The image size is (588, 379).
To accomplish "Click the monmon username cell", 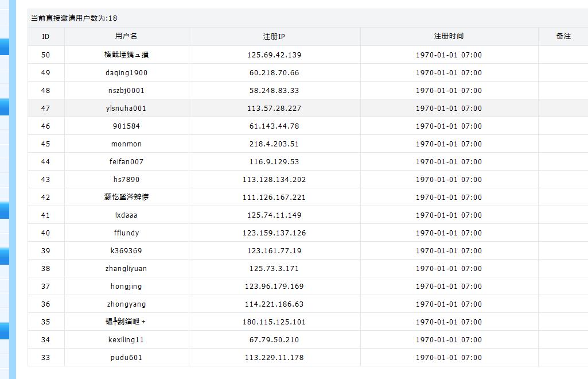I will [x=126, y=144].
